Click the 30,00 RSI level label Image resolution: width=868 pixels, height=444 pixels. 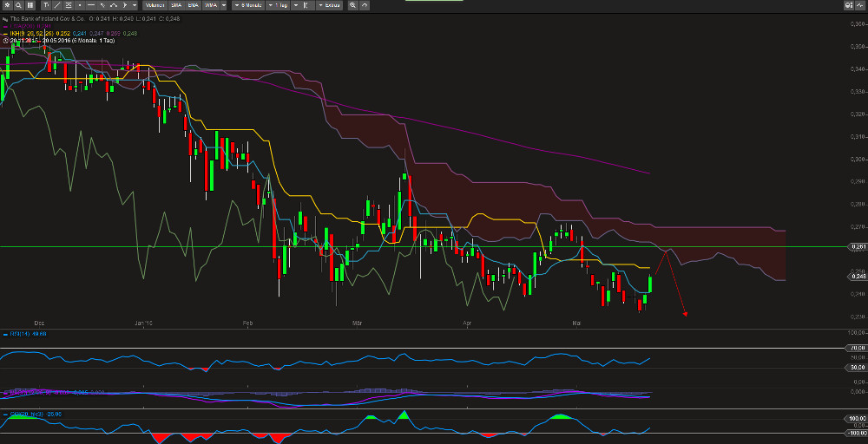(858, 367)
